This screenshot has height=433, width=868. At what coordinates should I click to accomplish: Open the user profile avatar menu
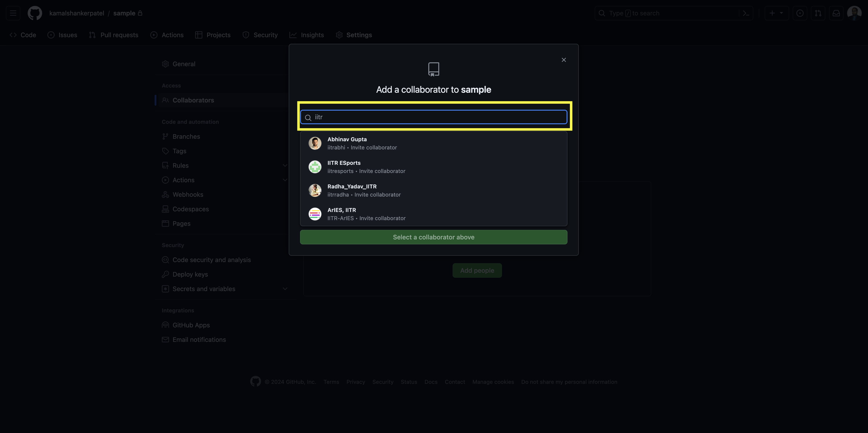coord(854,13)
